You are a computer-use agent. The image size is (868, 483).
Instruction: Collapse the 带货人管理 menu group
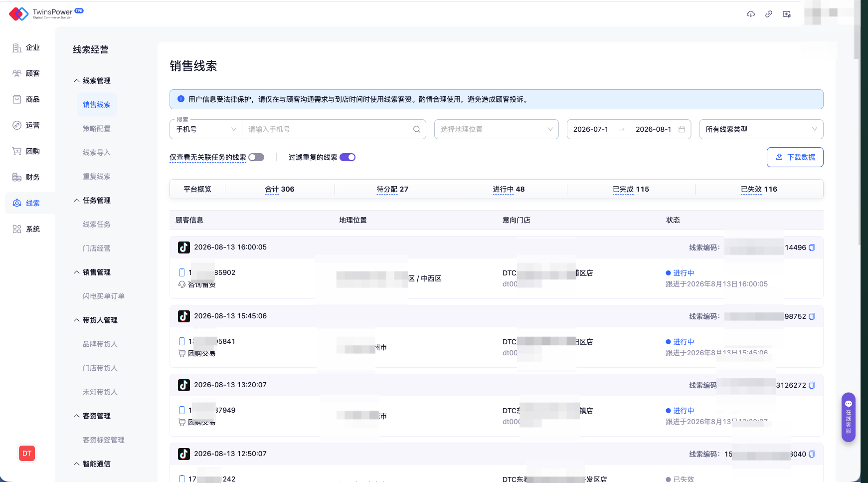pos(96,320)
